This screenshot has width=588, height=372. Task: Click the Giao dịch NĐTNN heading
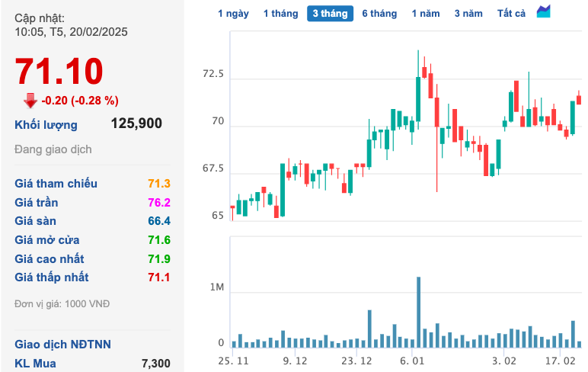pos(62,345)
